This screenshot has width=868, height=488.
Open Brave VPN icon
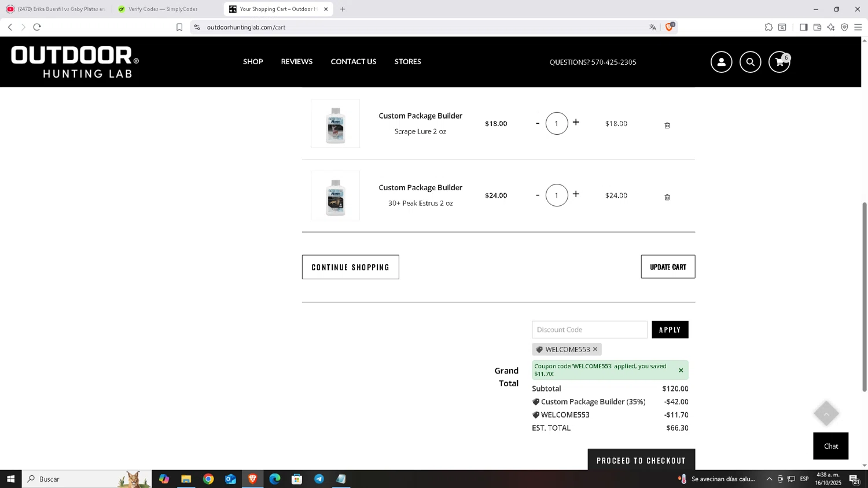tap(844, 27)
